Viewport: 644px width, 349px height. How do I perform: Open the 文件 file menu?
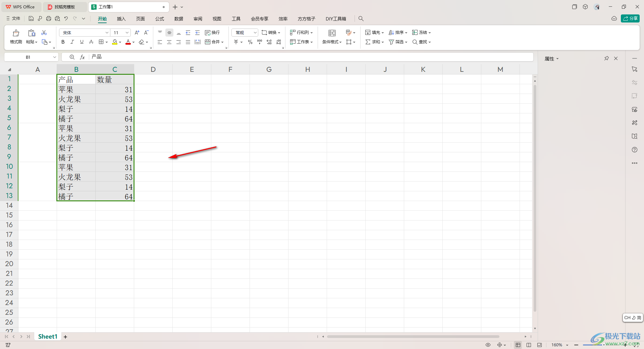click(13, 18)
